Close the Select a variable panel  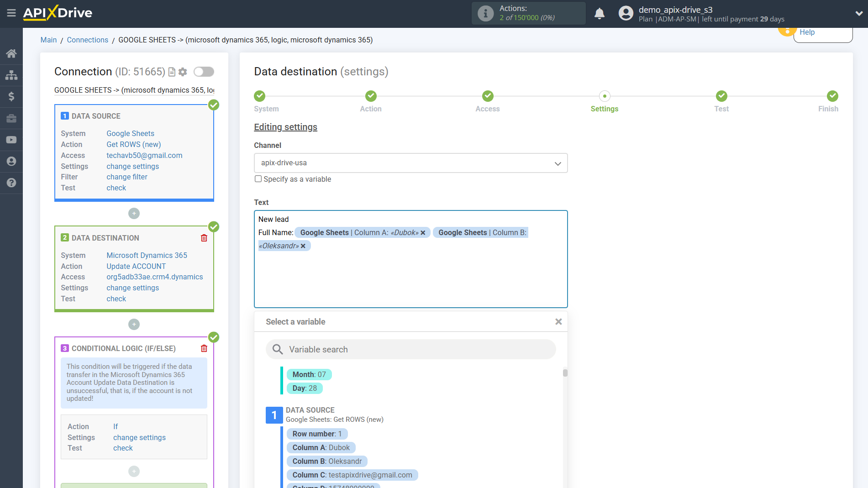click(558, 322)
